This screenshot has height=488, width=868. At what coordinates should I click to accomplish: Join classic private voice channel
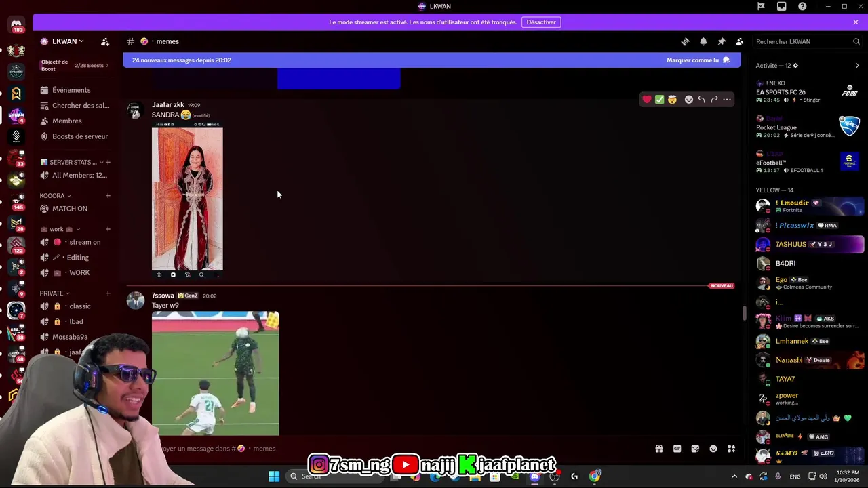tap(75, 306)
